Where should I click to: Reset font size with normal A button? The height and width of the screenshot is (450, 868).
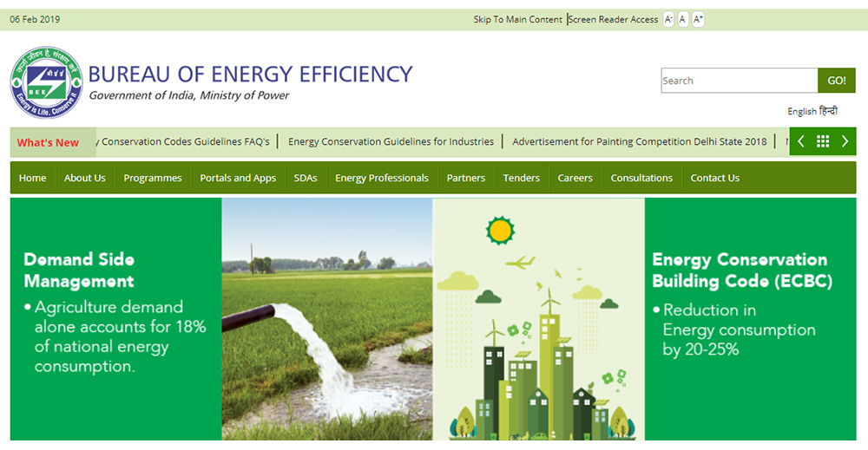tap(683, 19)
